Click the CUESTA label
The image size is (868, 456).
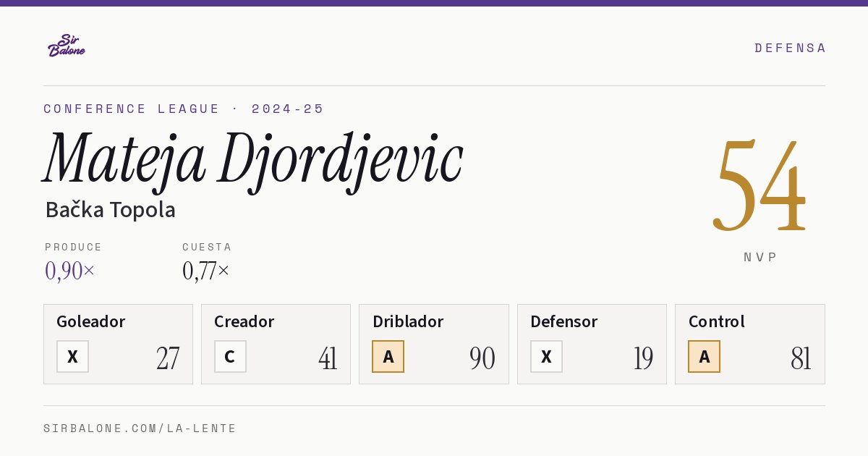pos(207,247)
